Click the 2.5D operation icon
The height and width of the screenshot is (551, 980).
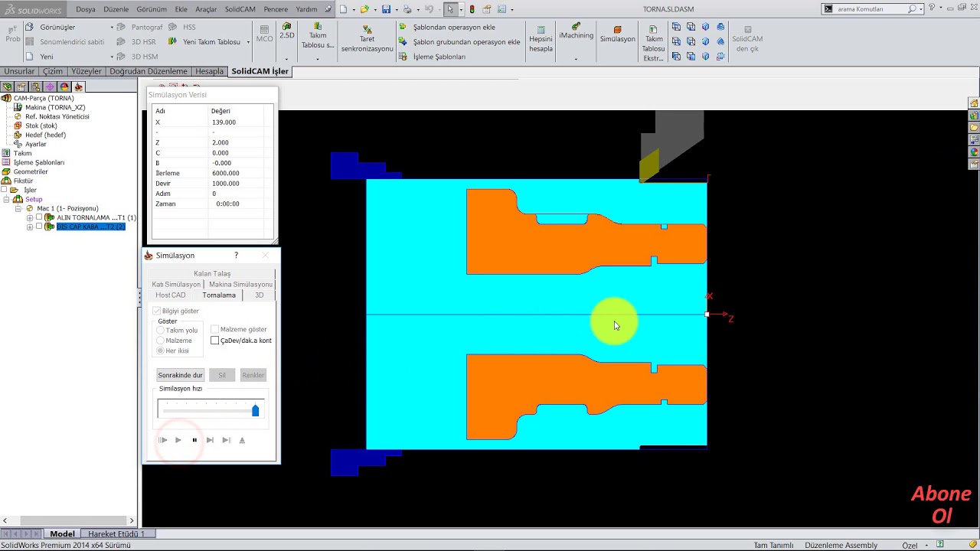[286, 31]
